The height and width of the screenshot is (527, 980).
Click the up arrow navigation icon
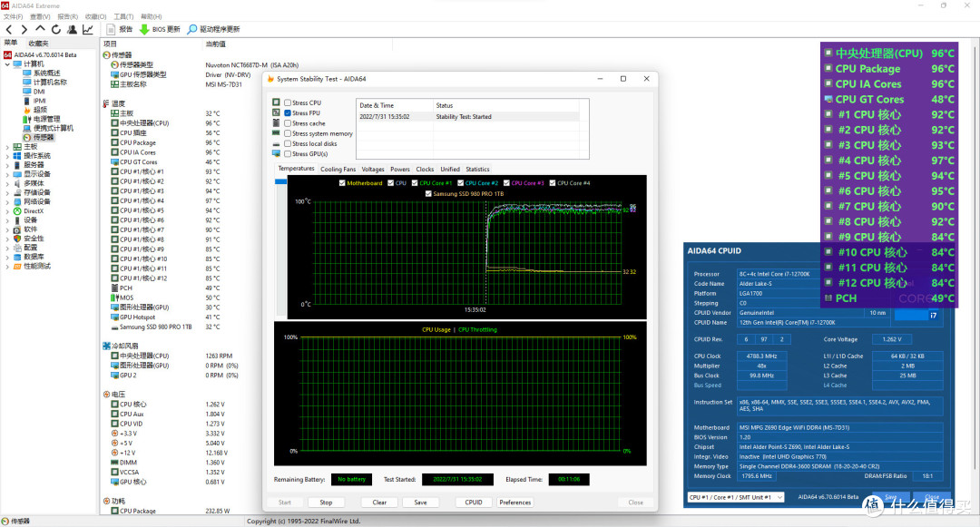tap(40, 29)
